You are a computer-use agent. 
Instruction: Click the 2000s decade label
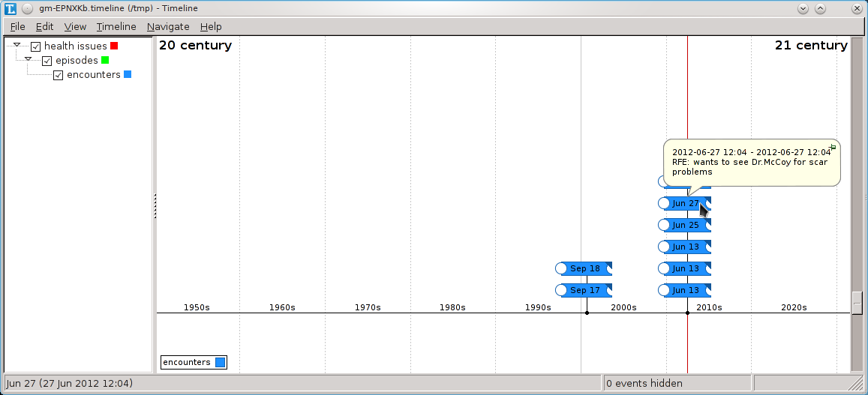[x=623, y=307]
